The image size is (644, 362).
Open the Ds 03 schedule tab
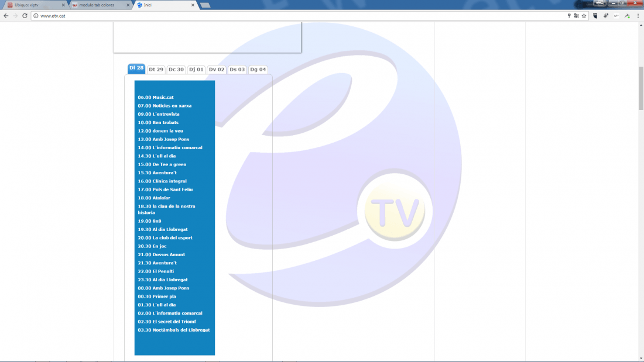(237, 70)
